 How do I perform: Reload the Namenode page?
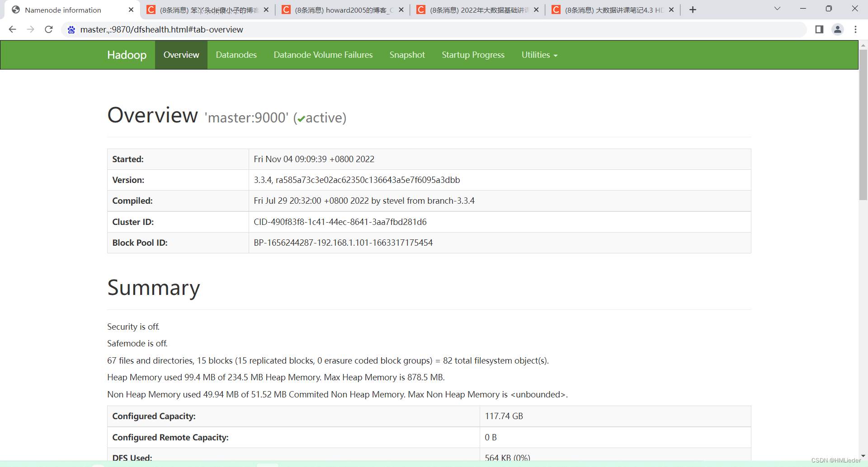(x=49, y=29)
